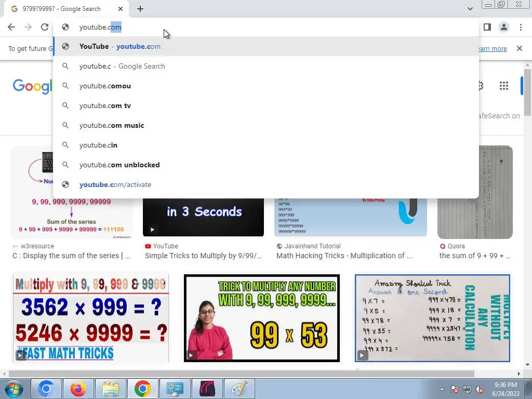This screenshot has width=532, height=399.
Task: Open the '99 x 53' multiply trick video
Action: (x=262, y=318)
